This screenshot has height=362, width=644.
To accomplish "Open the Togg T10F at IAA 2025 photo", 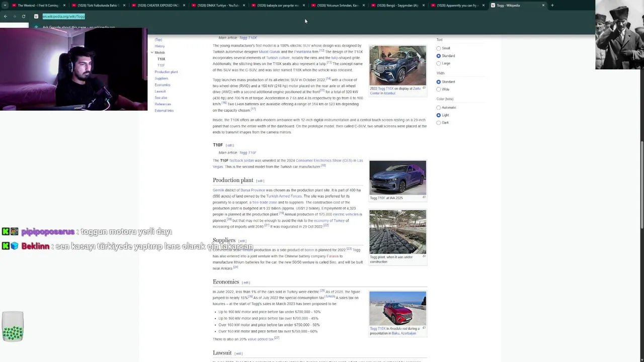I will coord(397,177).
